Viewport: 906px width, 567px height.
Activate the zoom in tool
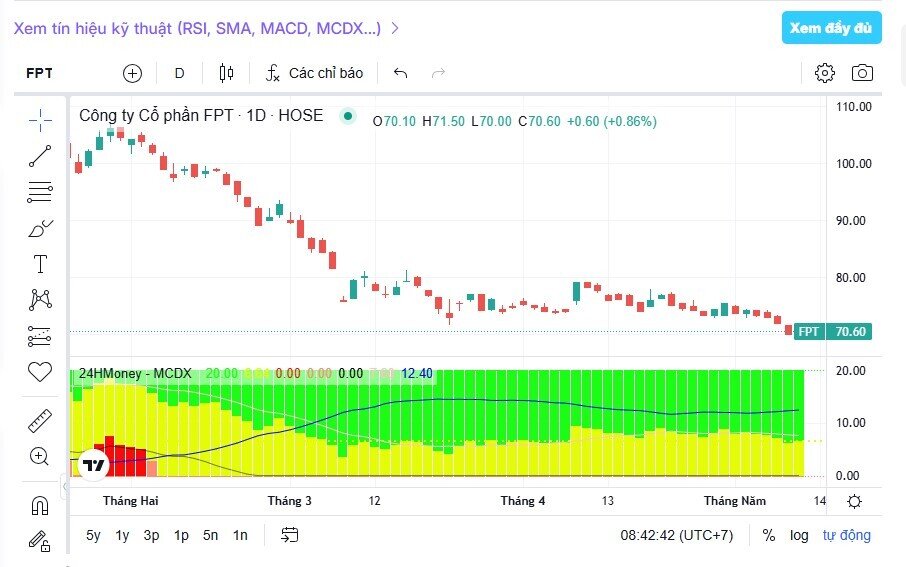[x=39, y=457]
